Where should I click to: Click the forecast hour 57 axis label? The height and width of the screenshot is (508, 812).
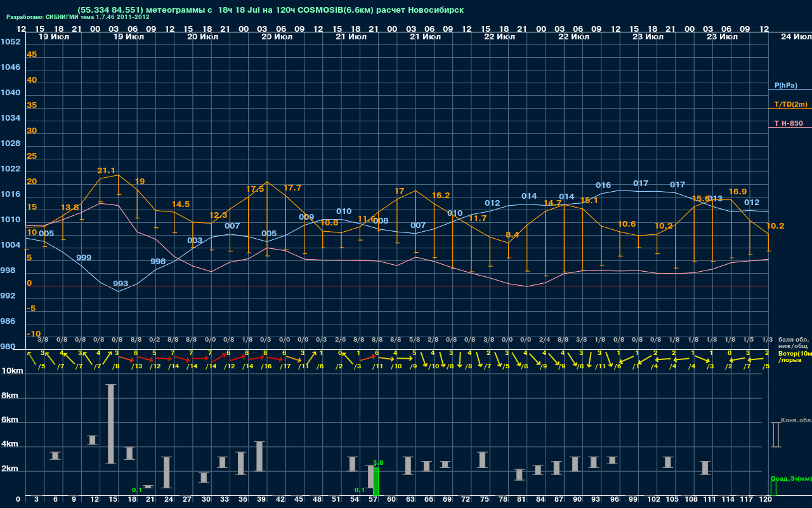[373, 500]
